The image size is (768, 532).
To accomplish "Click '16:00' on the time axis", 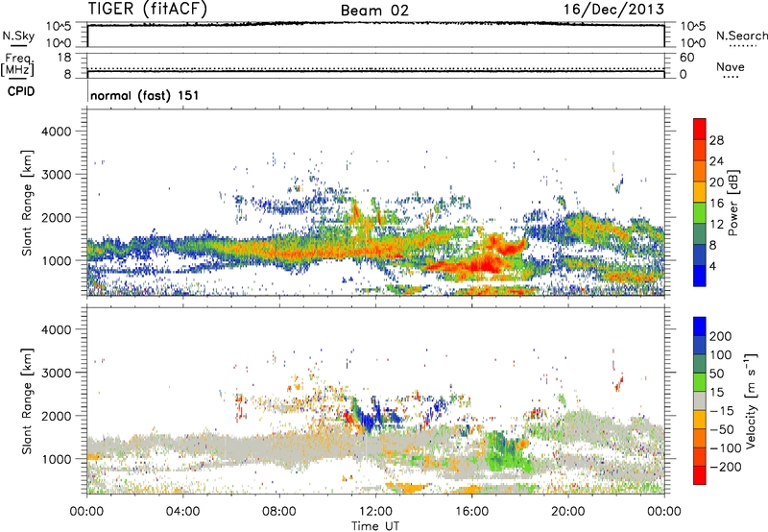I will [x=471, y=512].
